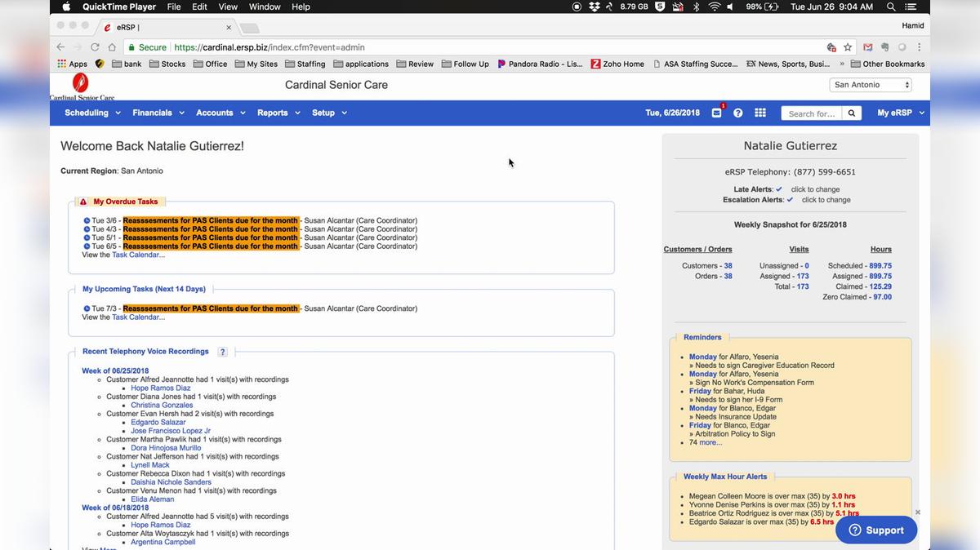Open the apps grid icon in navbar
This screenshot has height=550, width=980.
coord(759,113)
